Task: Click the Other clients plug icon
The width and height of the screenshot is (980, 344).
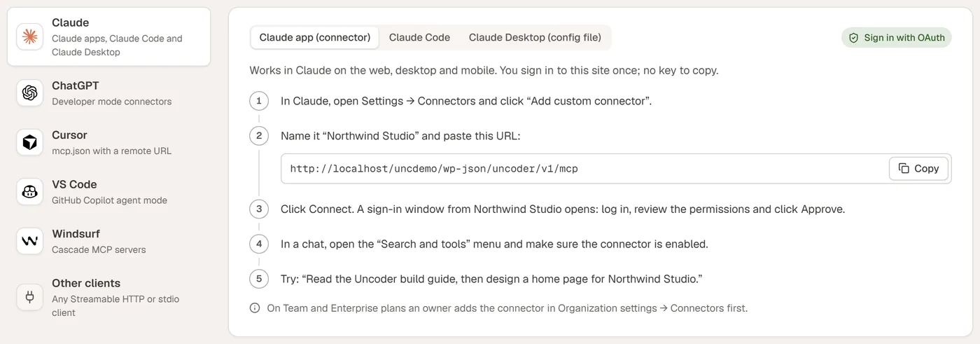Action: pos(29,297)
